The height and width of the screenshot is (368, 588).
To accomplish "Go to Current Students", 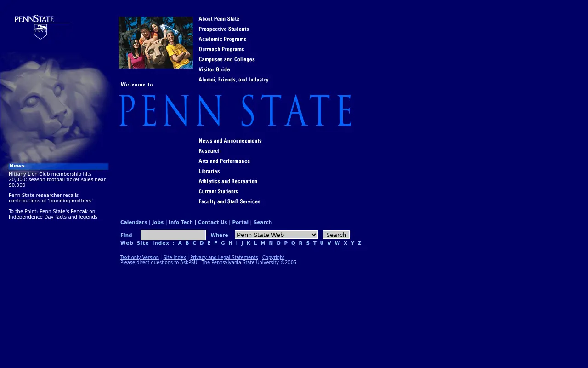I will (x=218, y=191).
